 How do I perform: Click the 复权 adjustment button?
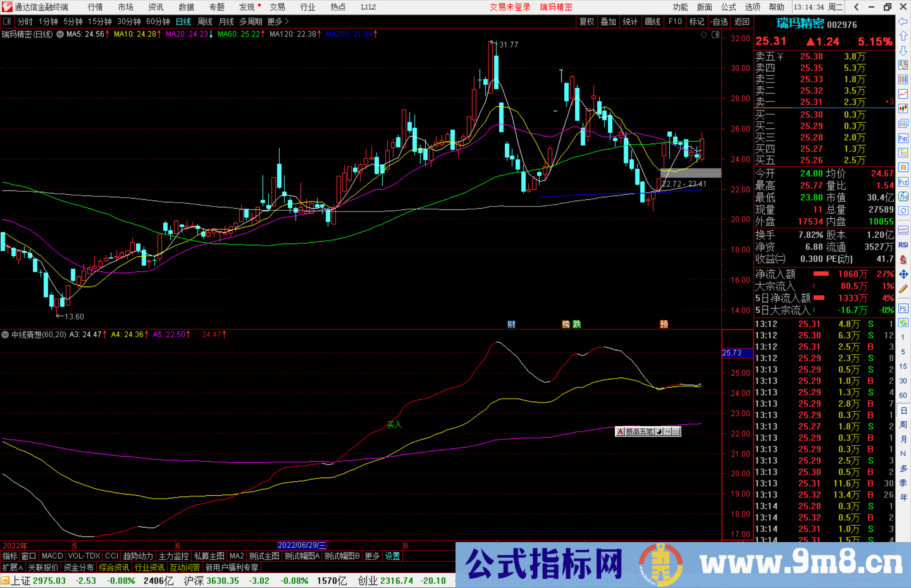(587, 21)
